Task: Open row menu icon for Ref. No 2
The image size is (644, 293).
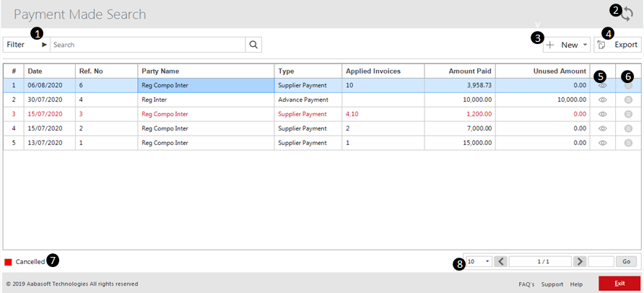Action: [628, 128]
